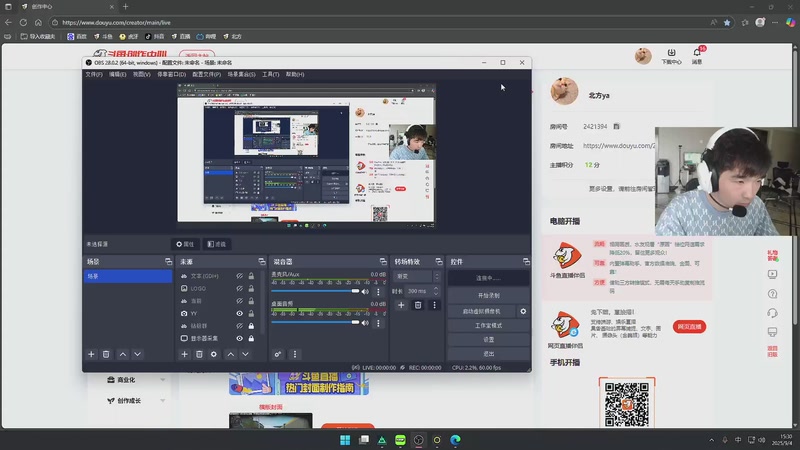The height and width of the screenshot is (450, 800).
Task: Open the 停靠窗口(D) menu in OBS
Action: pos(171,74)
